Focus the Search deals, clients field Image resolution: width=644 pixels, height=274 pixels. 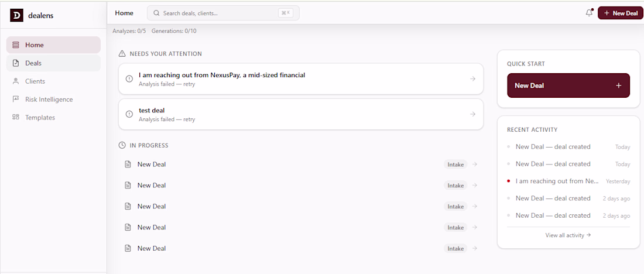pyautogui.click(x=223, y=13)
